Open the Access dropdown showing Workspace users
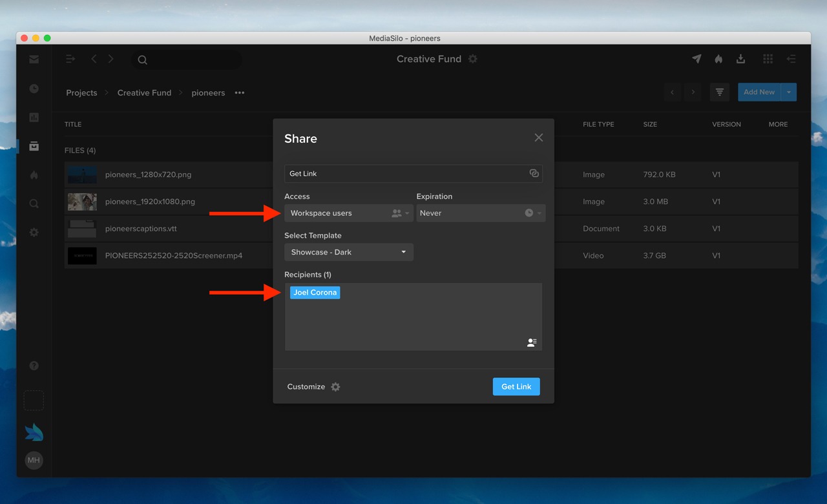 (x=348, y=213)
